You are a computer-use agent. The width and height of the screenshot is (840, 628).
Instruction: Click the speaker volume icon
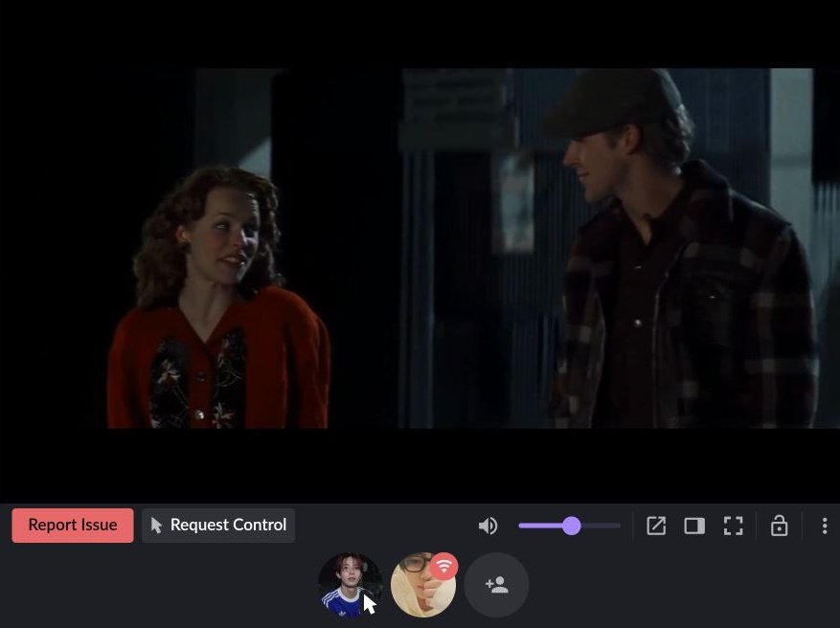click(x=488, y=525)
